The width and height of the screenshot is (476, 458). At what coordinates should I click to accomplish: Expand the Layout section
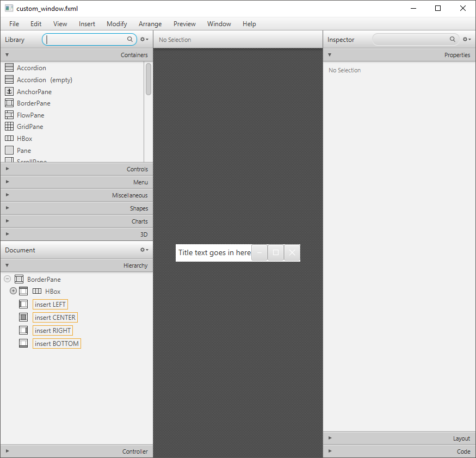coord(330,438)
